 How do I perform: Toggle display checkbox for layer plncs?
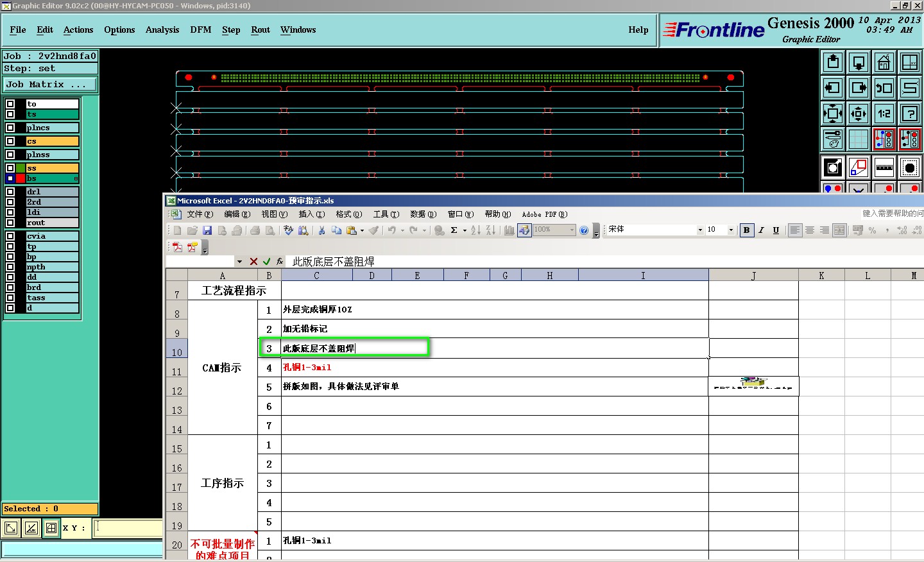pos(10,128)
